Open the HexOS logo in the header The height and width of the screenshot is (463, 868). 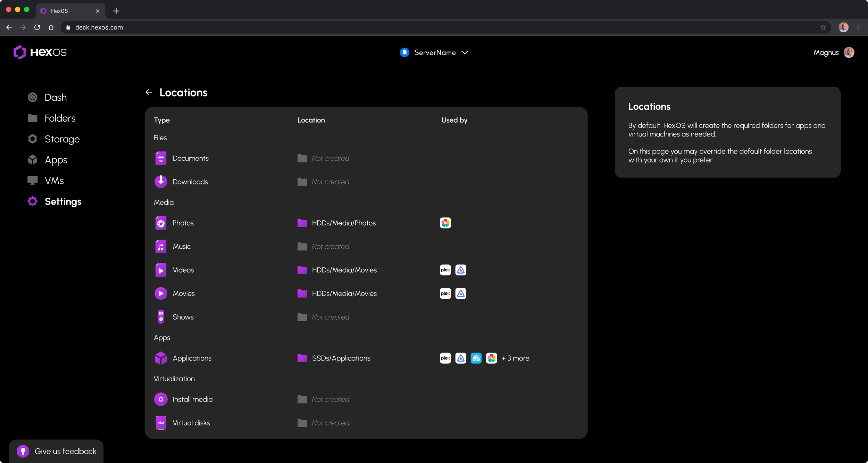(x=40, y=52)
